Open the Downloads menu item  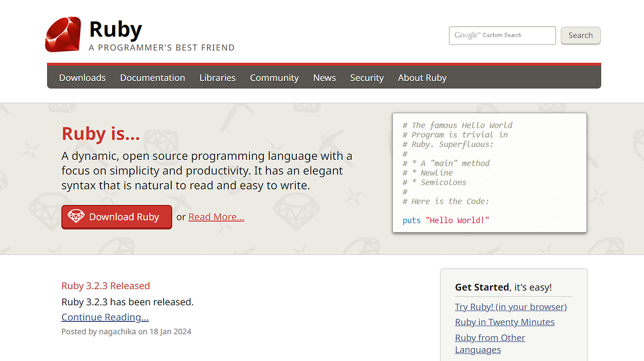(82, 78)
